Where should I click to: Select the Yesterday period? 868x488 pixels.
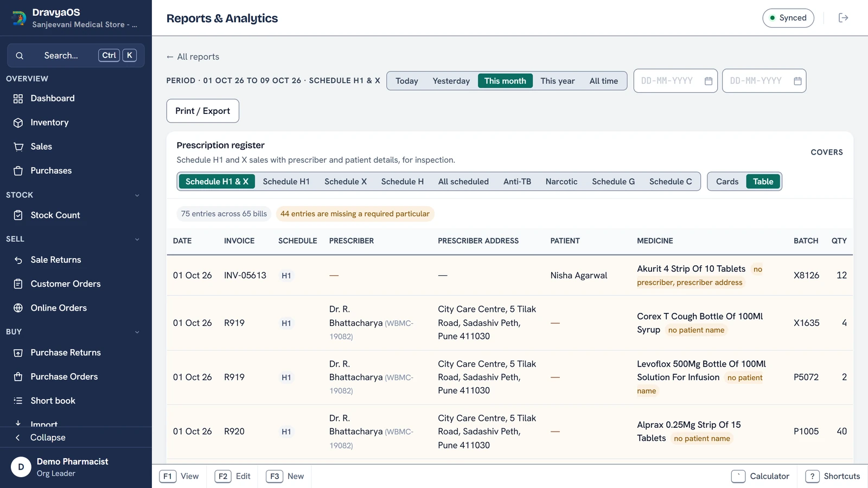[x=451, y=81]
